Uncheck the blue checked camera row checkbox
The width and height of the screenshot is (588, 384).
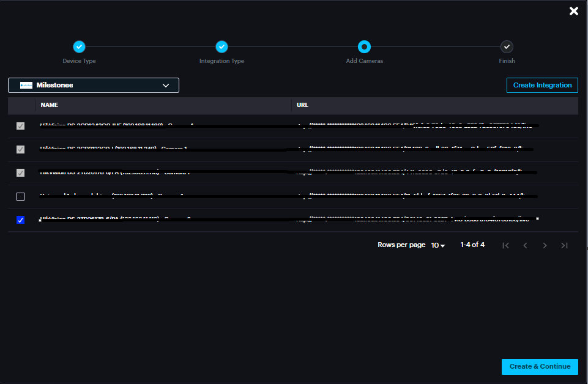click(x=21, y=220)
